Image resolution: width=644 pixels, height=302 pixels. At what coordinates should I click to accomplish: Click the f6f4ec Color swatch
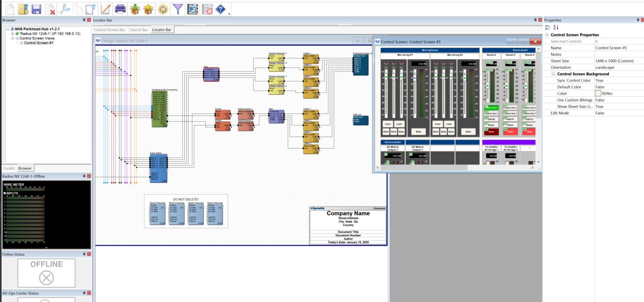598,94
